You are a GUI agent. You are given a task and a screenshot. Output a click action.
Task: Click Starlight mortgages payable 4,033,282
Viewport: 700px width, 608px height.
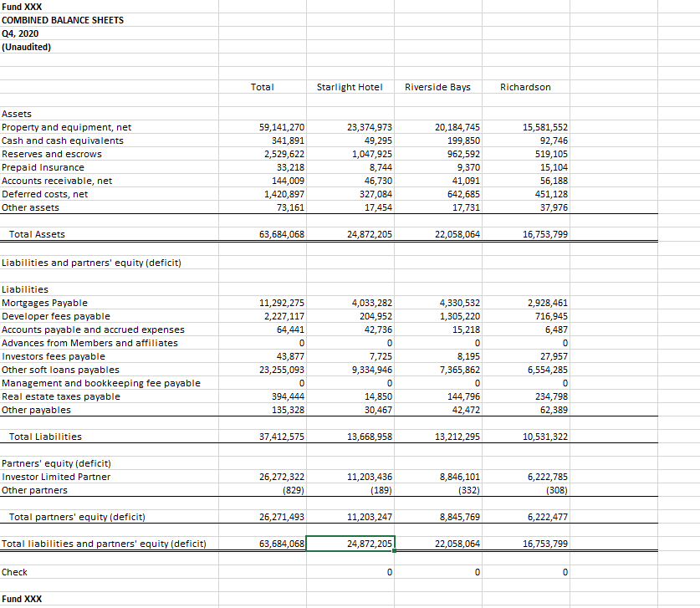point(372,303)
